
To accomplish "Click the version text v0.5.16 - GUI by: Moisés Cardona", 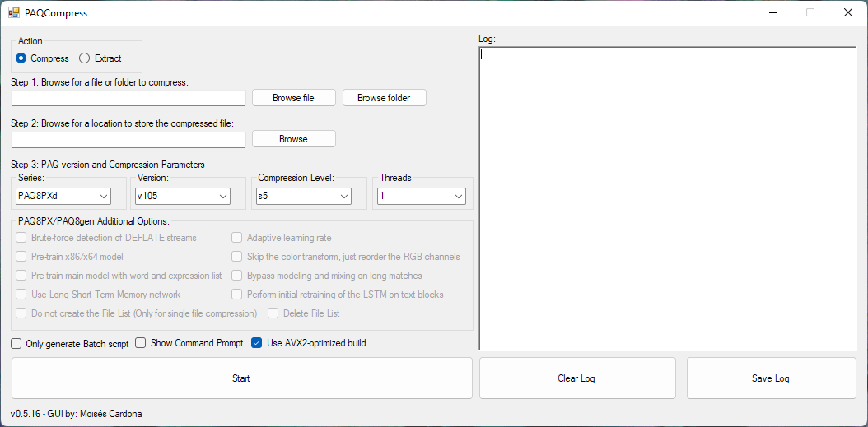I will [77, 414].
